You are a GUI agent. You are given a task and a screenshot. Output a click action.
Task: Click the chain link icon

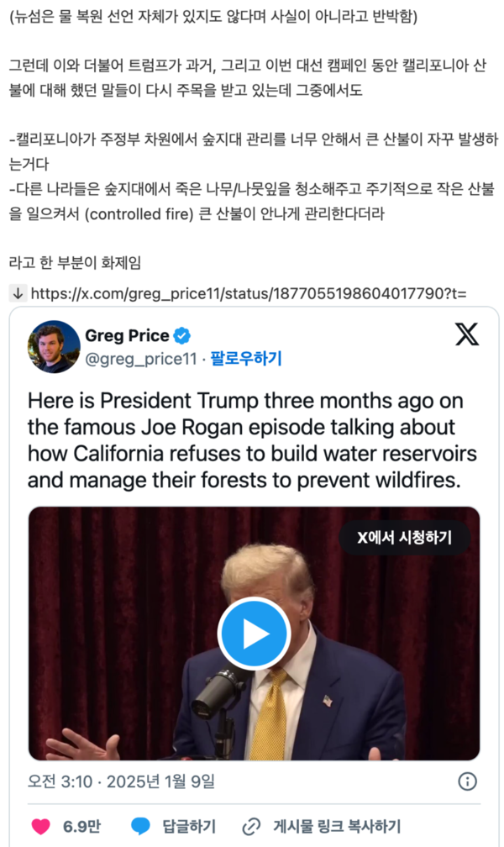(x=251, y=826)
